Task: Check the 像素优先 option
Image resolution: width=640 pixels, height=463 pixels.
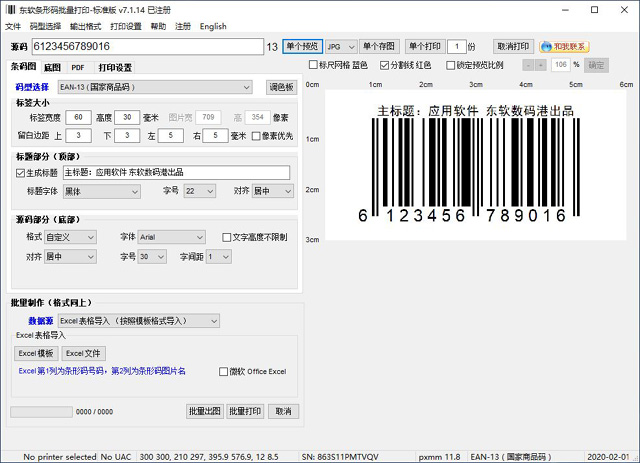Action: [256, 136]
